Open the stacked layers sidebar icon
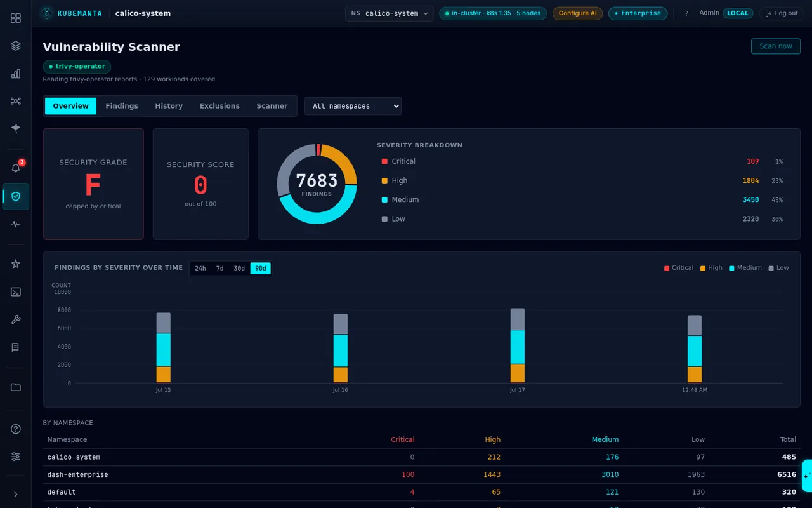The image size is (812, 508). [16, 46]
